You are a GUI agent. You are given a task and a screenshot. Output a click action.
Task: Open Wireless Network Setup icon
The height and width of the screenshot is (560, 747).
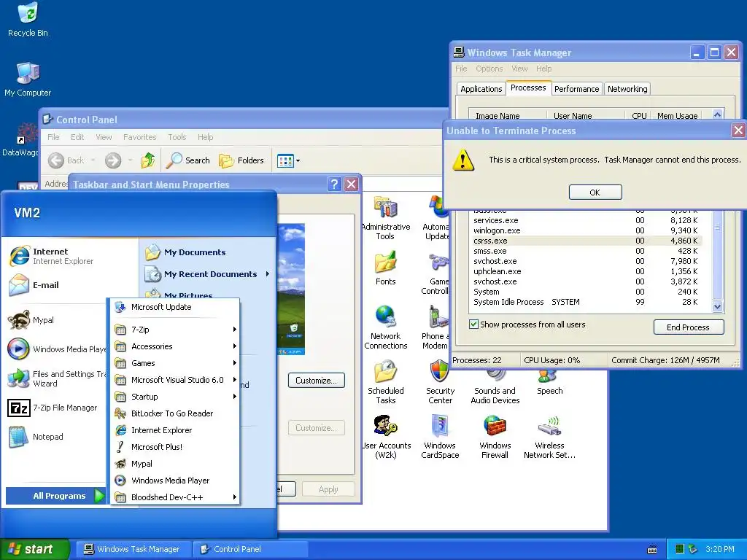point(549,437)
